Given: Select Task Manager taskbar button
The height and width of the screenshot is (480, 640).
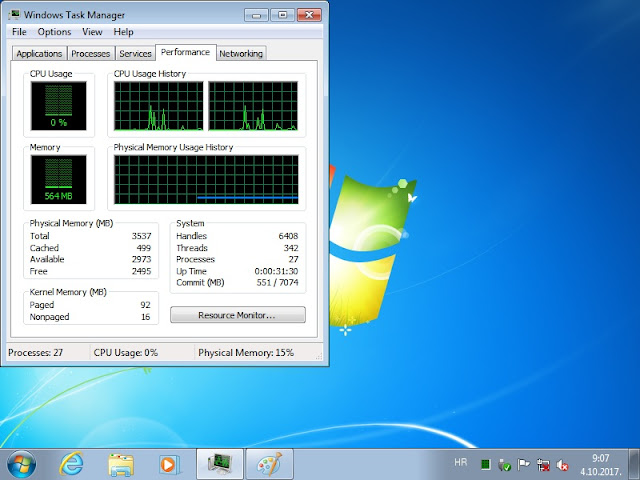Looking at the screenshot, I should [220, 464].
